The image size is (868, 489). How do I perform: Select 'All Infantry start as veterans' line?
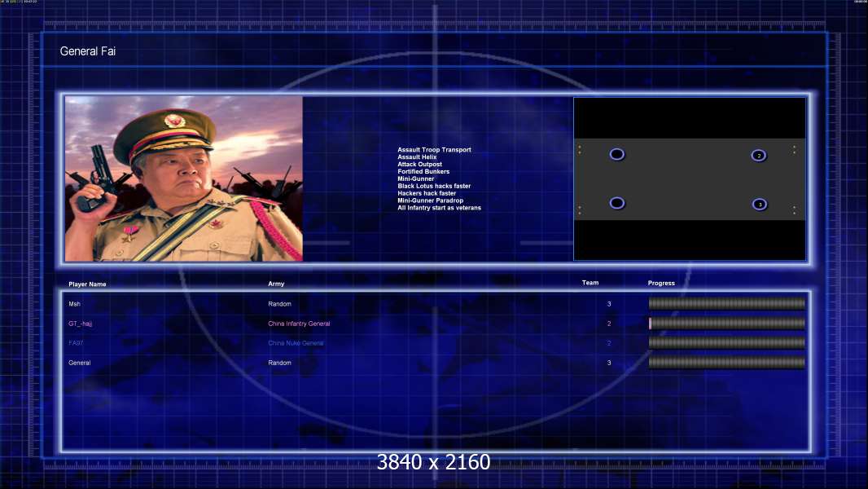pyautogui.click(x=439, y=208)
